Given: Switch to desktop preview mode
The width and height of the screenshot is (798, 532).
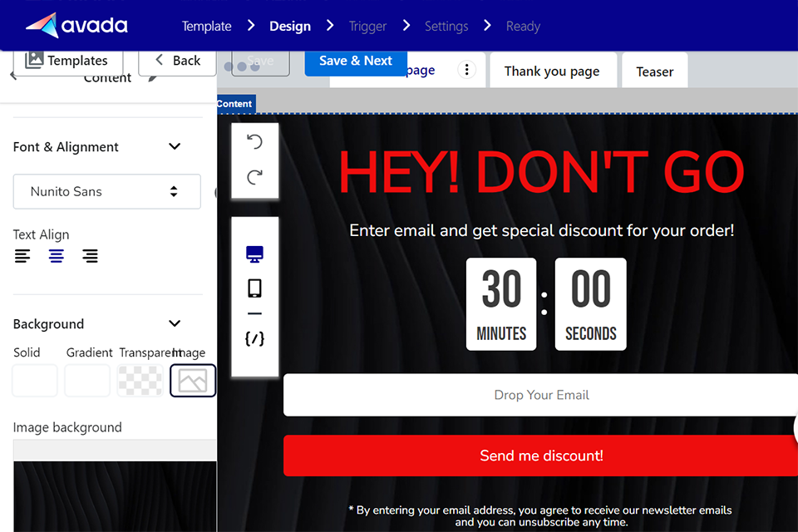Looking at the screenshot, I should (254, 254).
